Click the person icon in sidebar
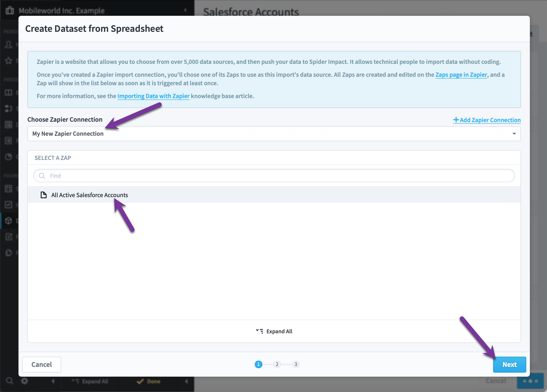The width and height of the screenshot is (547, 392). [x=8, y=44]
